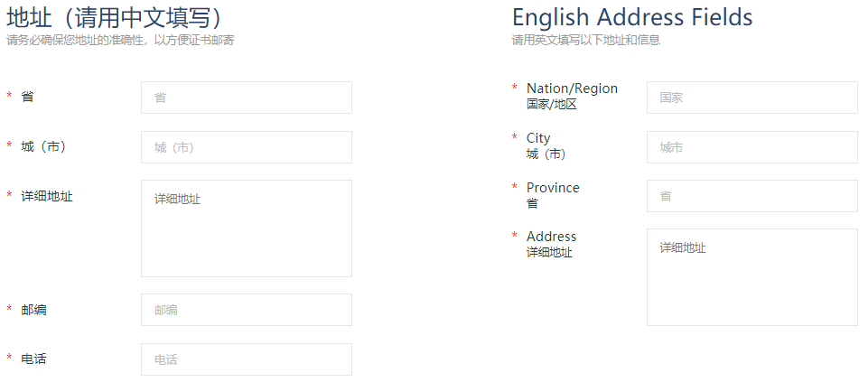This screenshot has height=382, width=868.
Task: Click the English "Address" label
Action: [551, 237]
